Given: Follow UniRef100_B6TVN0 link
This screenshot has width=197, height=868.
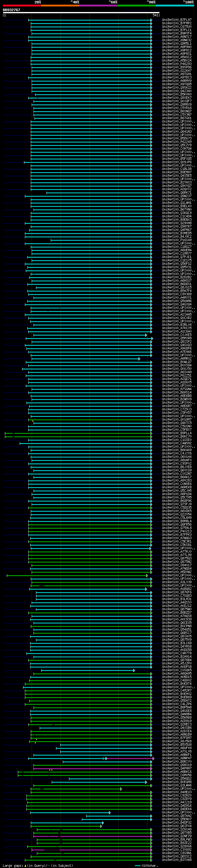Looking at the screenshot, I should click(x=176, y=209).
